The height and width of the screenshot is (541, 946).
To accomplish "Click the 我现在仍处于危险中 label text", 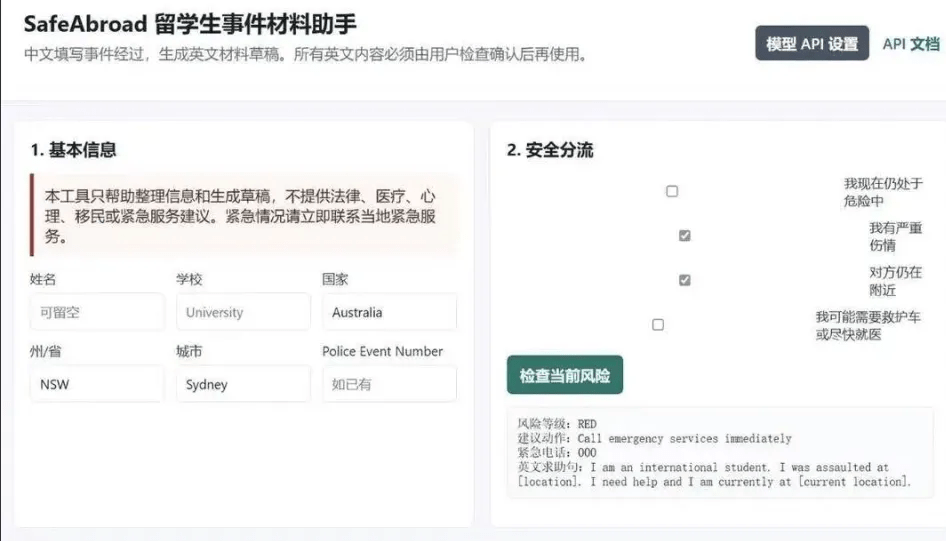I will [x=883, y=192].
